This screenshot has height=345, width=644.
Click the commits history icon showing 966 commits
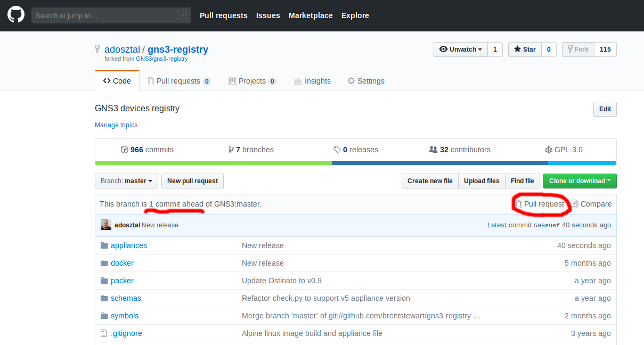(x=124, y=150)
